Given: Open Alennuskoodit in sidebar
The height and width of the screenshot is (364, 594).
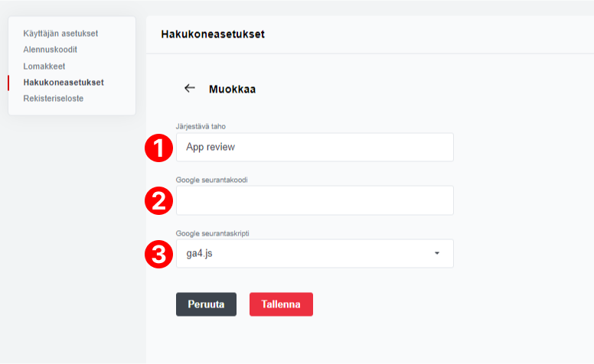Looking at the screenshot, I should (x=50, y=50).
